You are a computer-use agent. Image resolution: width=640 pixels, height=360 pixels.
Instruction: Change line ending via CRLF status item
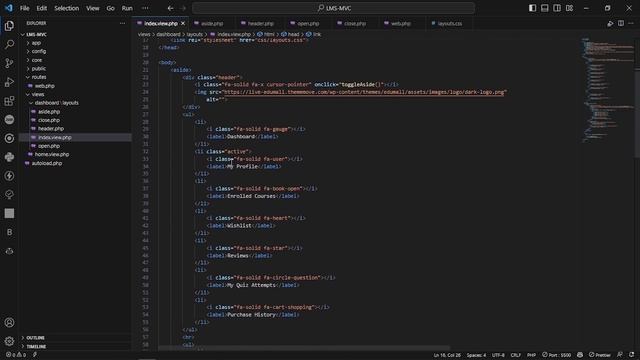[516, 355]
